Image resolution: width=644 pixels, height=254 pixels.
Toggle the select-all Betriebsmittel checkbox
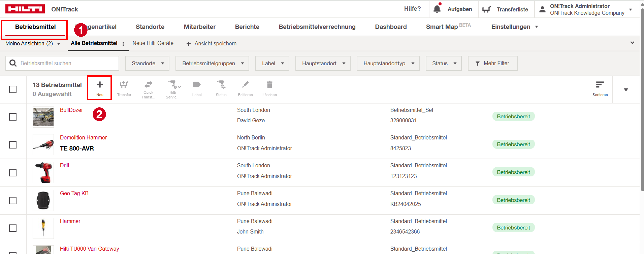(x=13, y=89)
